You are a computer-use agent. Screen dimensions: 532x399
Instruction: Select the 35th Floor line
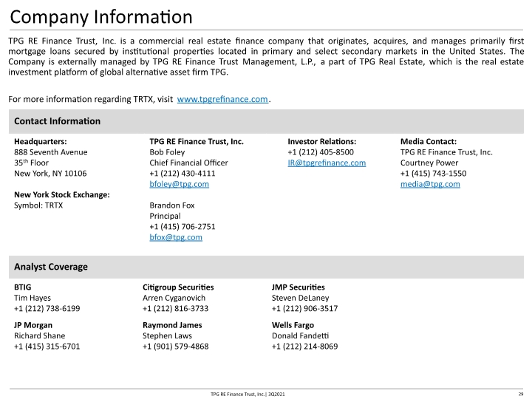pos(31,163)
